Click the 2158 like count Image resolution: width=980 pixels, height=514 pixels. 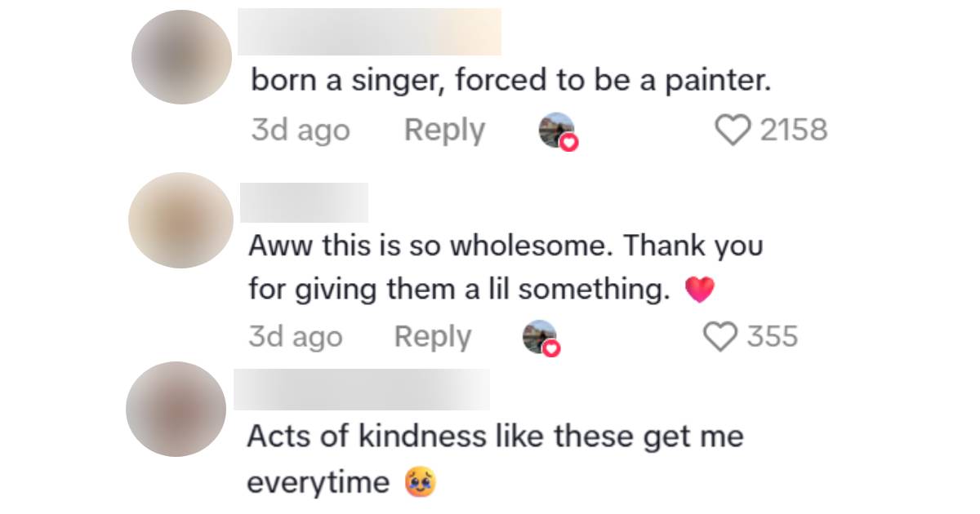794,131
